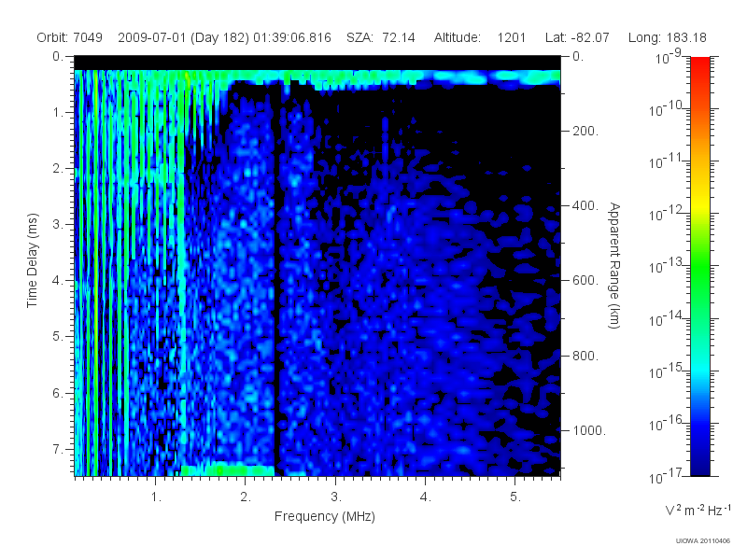Viewport: 747px width, 560px height.
Task: Click the '4.' time delay tick label
Action: tap(58, 281)
